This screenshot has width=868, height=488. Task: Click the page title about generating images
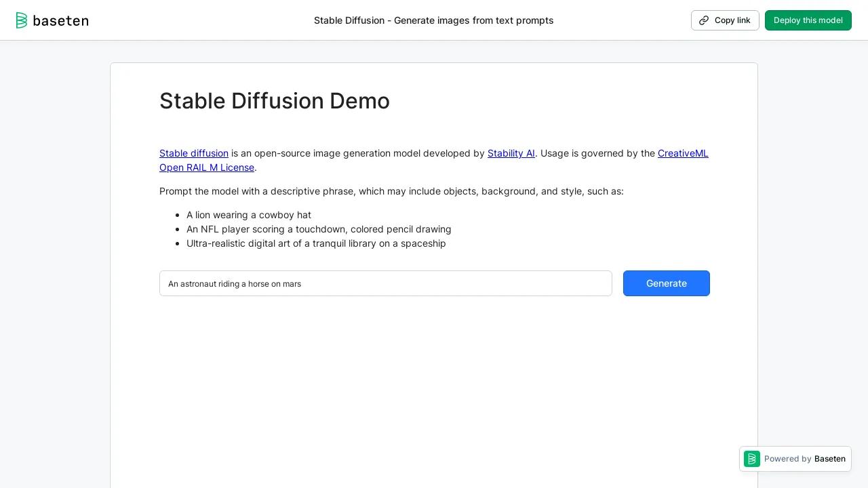click(x=433, y=20)
